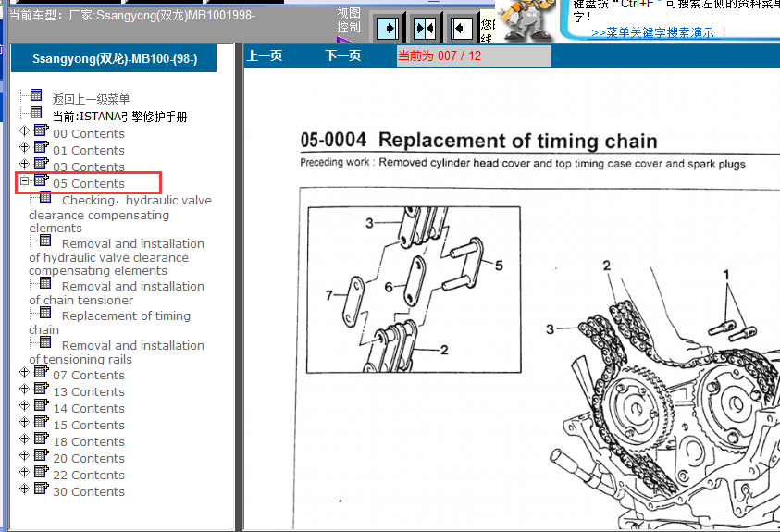This screenshot has height=532, width=780.
Task: Open Replacement of timing chain entry
Action: click(109, 323)
